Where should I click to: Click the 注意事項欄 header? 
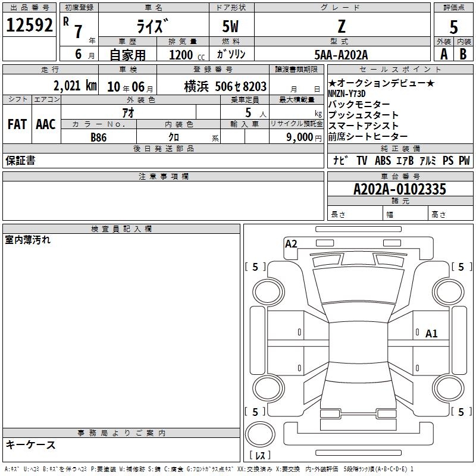click(164, 176)
